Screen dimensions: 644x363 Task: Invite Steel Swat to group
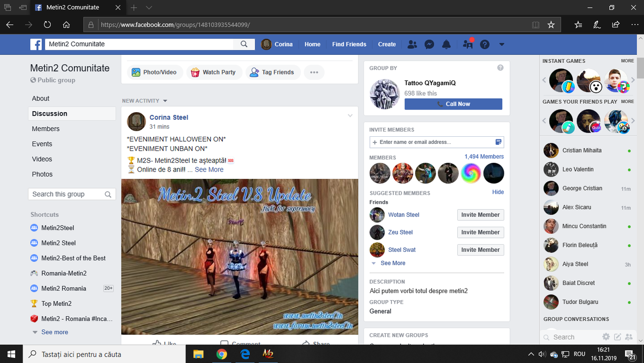pos(480,250)
